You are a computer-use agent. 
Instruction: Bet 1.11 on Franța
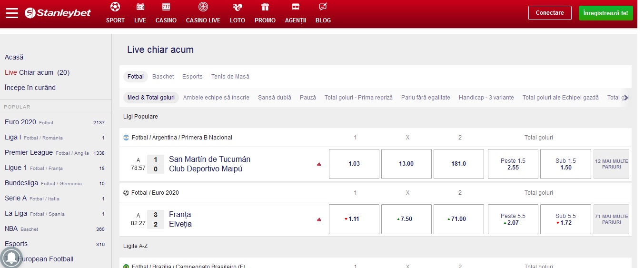pyautogui.click(x=354, y=219)
